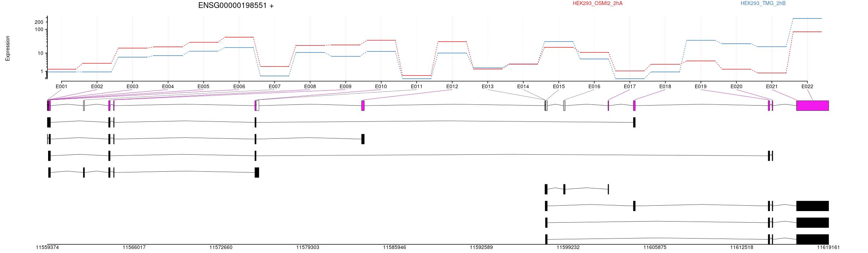
Task: Click genomic coordinate 11619161
Action: pyautogui.click(x=829, y=248)
